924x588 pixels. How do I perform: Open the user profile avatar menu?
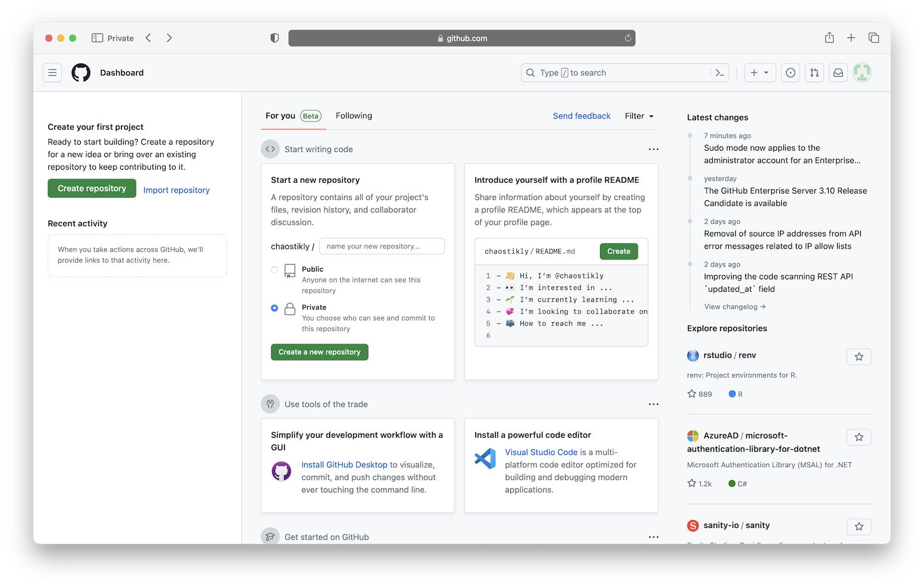pyautogui.click(x=861, y=73)
